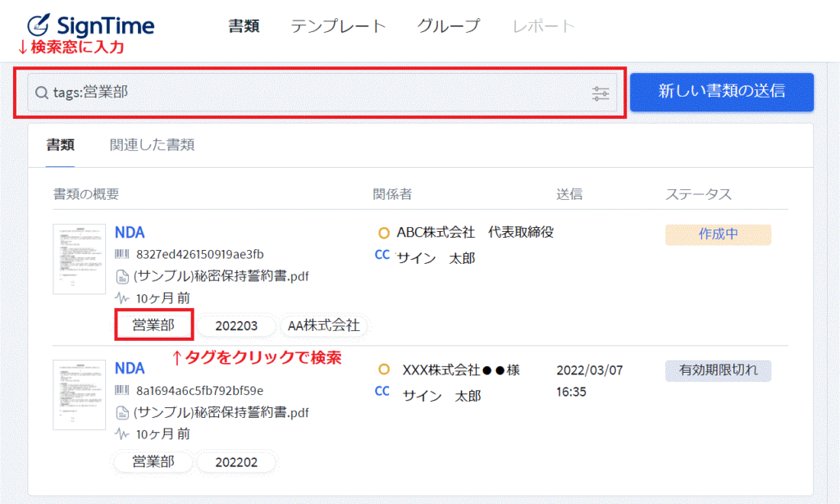Click ステータス column header
This screenshot has height=504, width=840.
pos(699,194)
